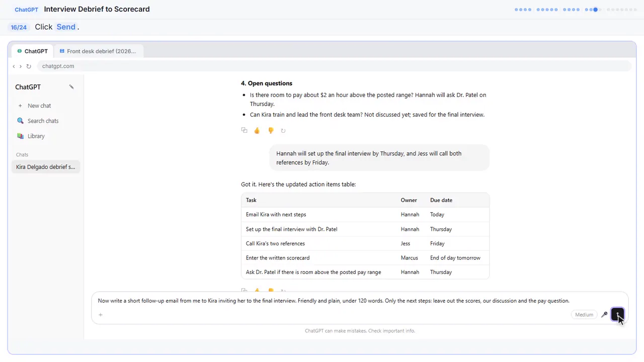Click the "Email Kira with next steps" task cell

pyautogui.click(x=276, y=215)
